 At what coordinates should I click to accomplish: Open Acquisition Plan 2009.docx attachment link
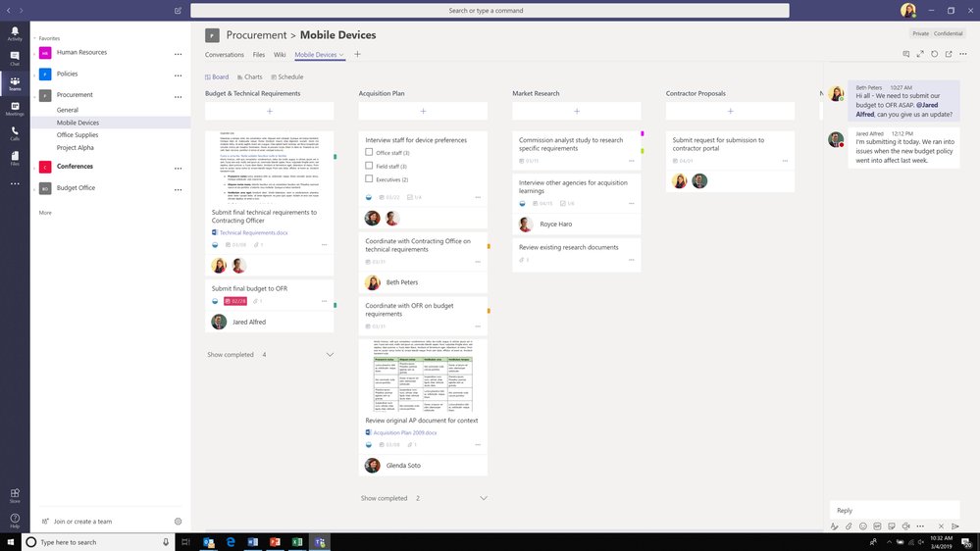tap(405, 432)
